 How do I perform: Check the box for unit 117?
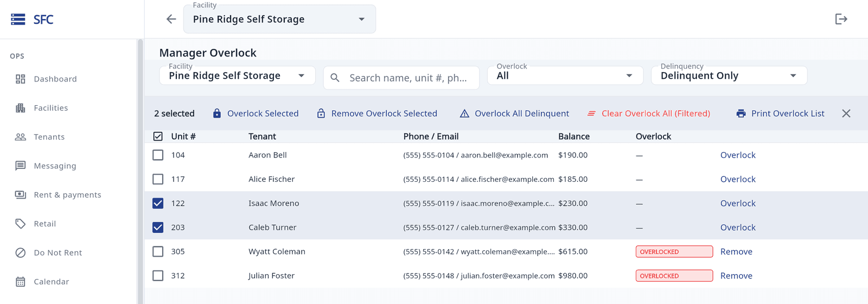[158, 179]
